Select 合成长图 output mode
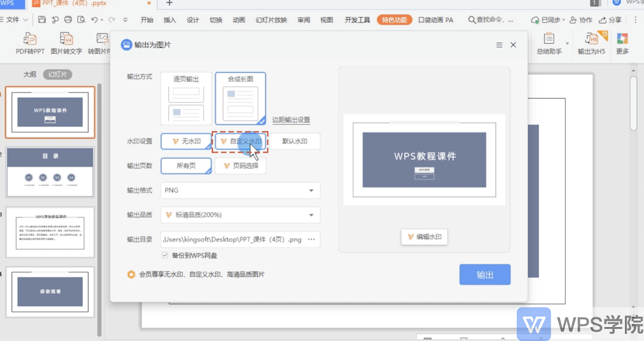Screen dimensions: 644x341 tap(241, 99)
